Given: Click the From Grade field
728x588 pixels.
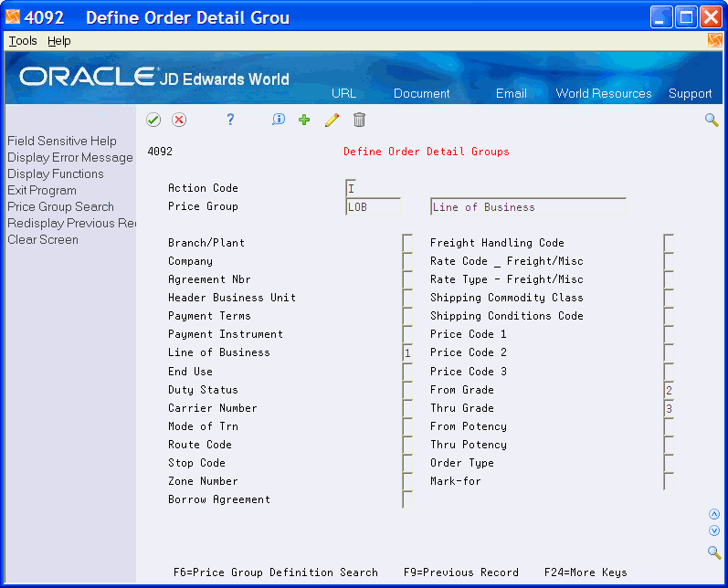Looking at the screenshot, I should point(669,389).
